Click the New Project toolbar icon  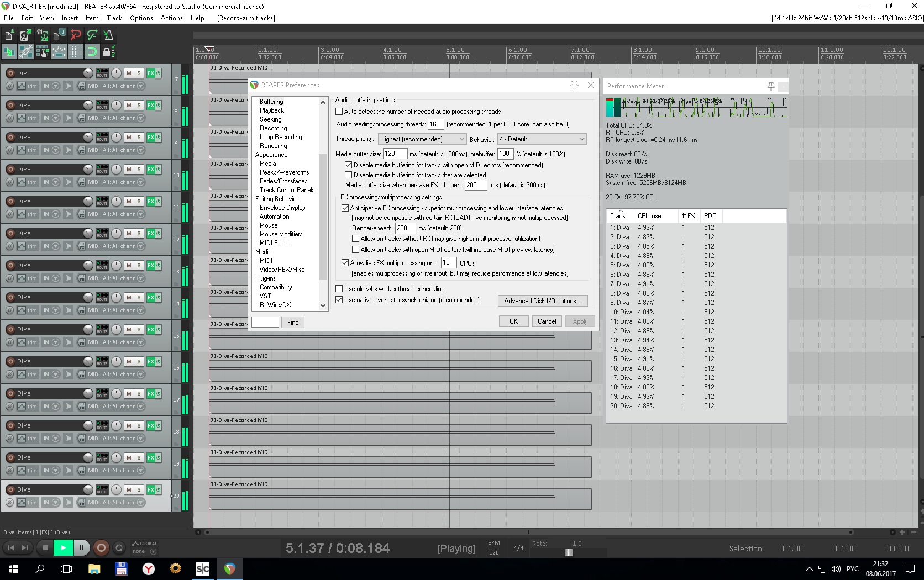9,35
